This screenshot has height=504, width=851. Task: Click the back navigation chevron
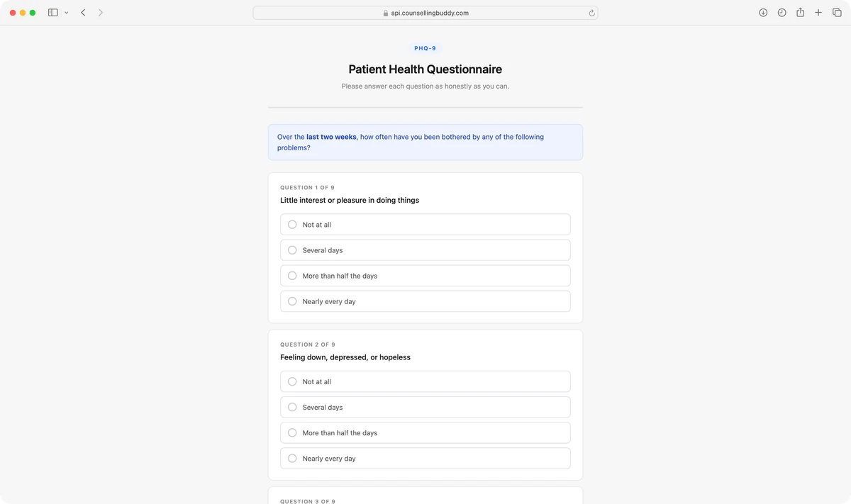tap(83, 12)
